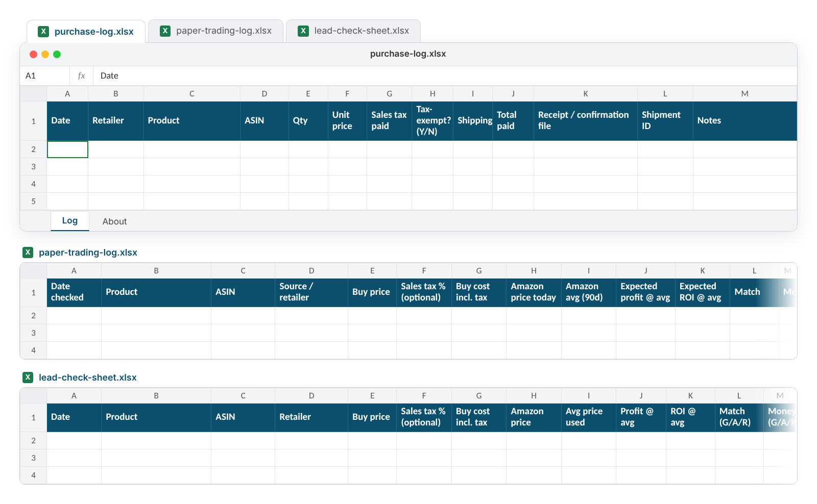Select the Qty header cell
Image resolution: width=817 pixels, height=504 pixels.
pyautogui.click(x=308, y=121)
